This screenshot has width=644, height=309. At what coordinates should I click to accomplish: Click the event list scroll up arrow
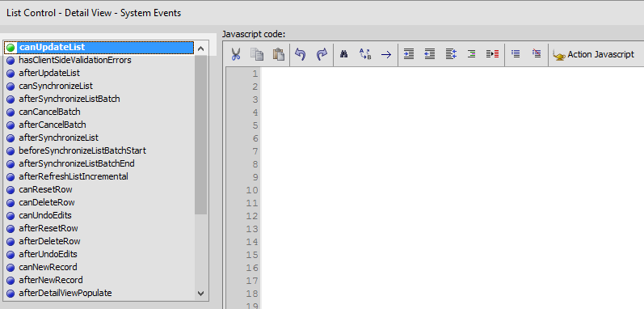click(x=201, y=49)
